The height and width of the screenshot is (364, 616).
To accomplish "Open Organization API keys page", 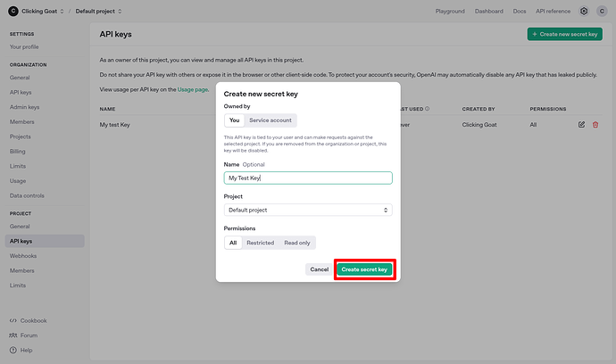I will click(x=21, y=92).
